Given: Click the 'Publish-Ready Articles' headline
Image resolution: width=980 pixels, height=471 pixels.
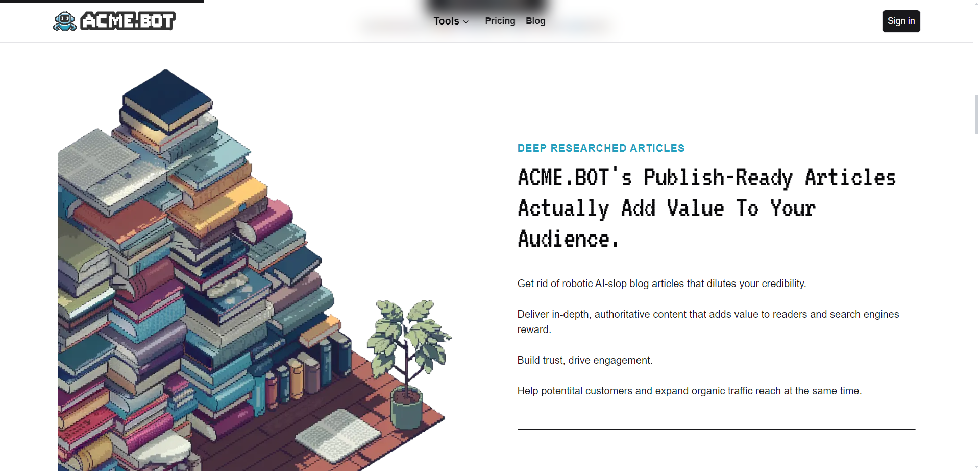Looking at the screenshot, I should [x=707, y=208].
